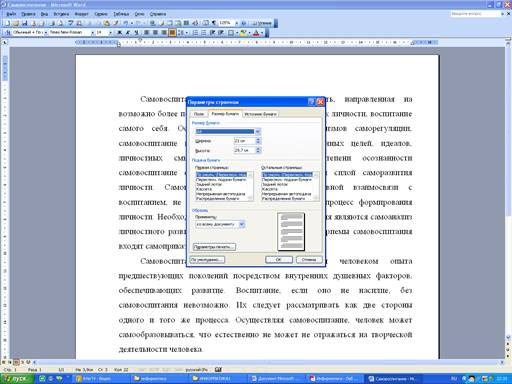The width and height of the screenshot is (512, 384).
Task: Create a new blank document from toolbar
Action: click(x=7, y=23)
